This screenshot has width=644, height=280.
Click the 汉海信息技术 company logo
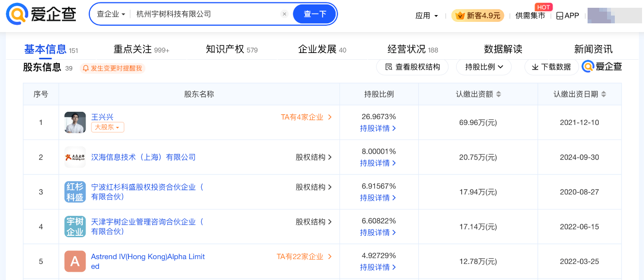pos(75,157)
